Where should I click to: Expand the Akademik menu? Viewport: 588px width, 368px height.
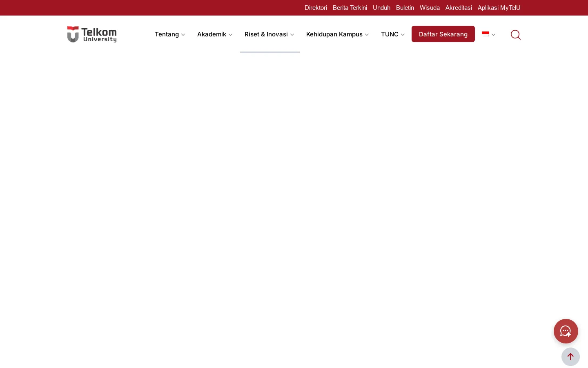coord(215,34)
